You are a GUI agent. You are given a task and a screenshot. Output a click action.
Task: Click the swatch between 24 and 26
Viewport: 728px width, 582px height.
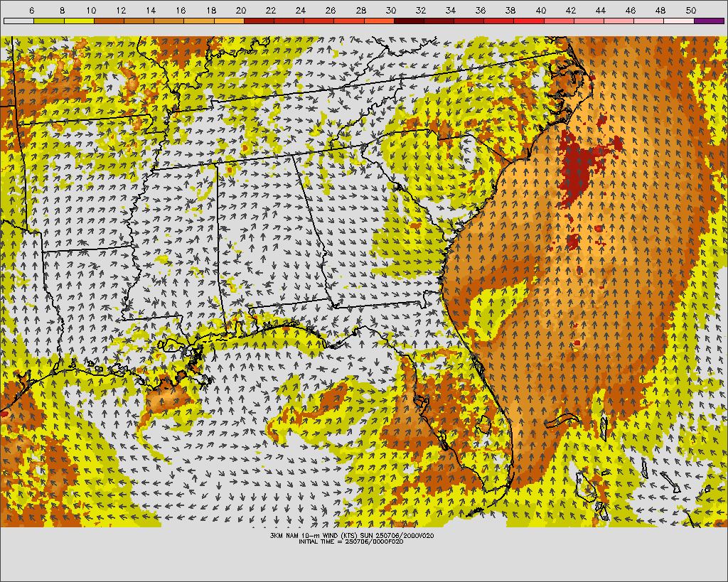coord(319,21)
